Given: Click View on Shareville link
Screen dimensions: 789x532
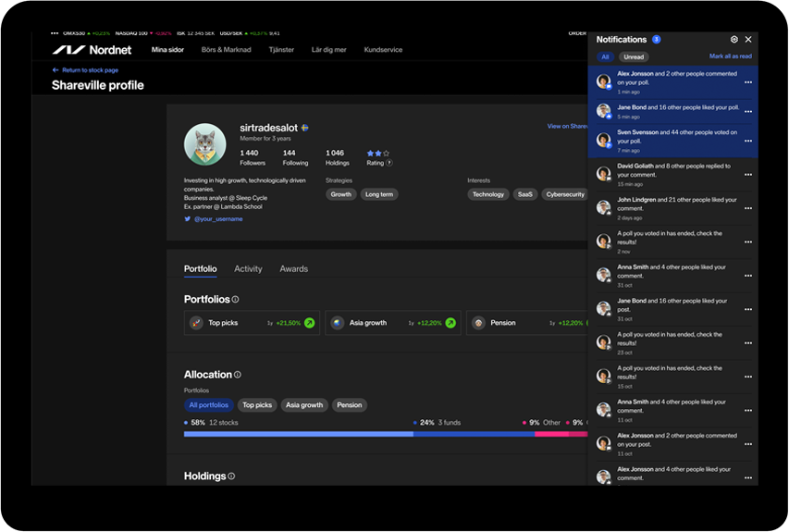Looking at the screenshot, I should (x=567, y=127).
